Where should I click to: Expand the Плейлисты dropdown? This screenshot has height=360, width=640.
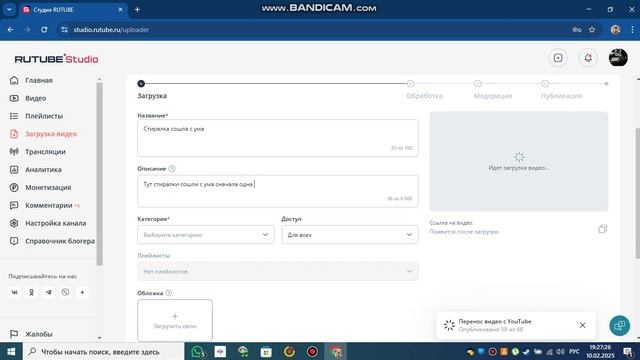(278, 271)
